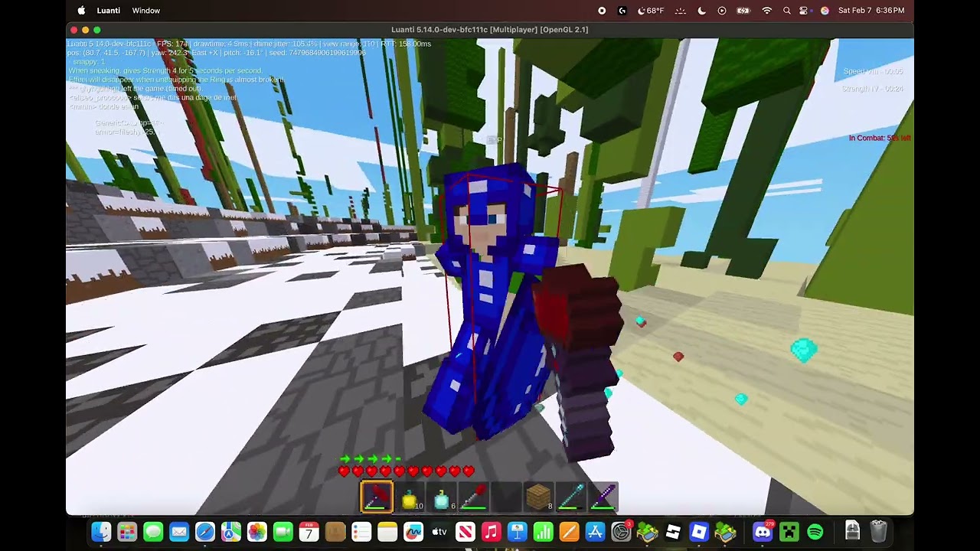The image size is (980, 551).
Task: Open FaceTime from the Dock
Action: coord(283,532)
